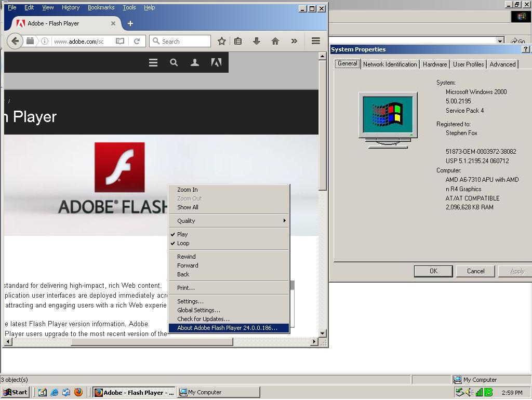Image resolution: width=532 pixels, height=400 pixels.
Task: Go to Firefox Home page icon
Action: coord(275,42)
